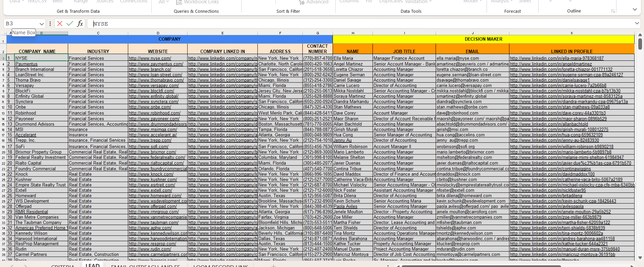Open the http://www.nyse.com/ link

(x=150, y=58)
